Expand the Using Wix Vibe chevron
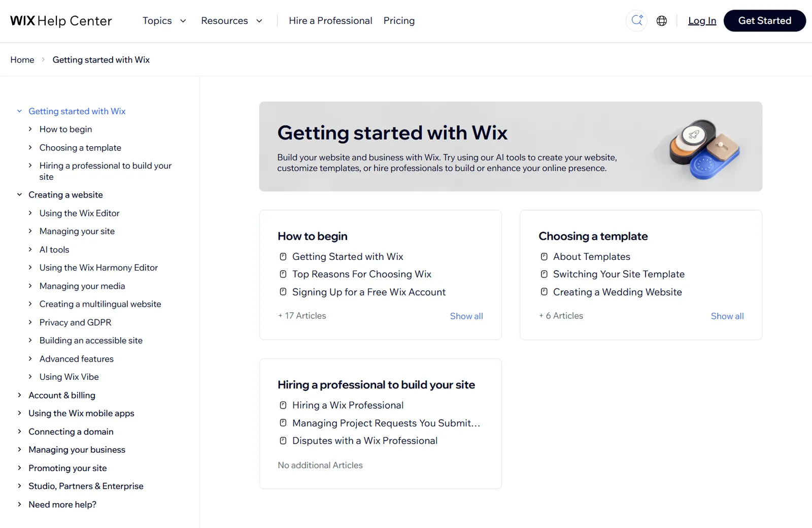Image resolution: width=812 pixels, height=528 pixels. [x=30, y=377]
